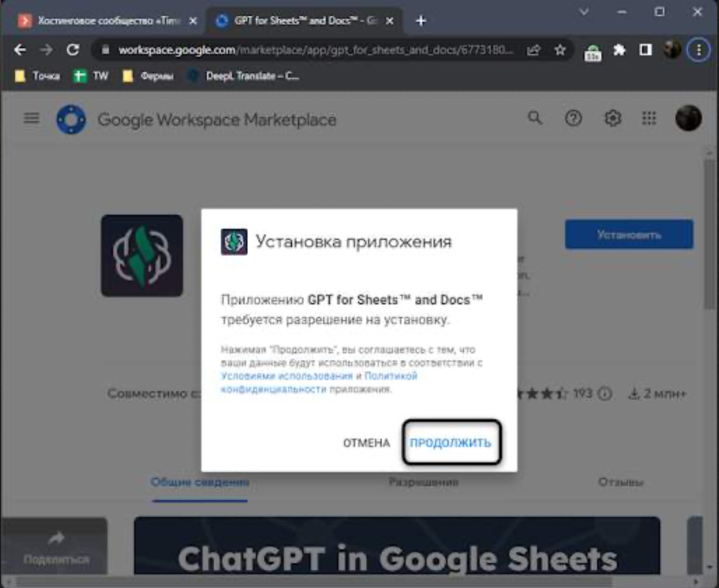Open the Marketplace hamburger menu

(x=31, y=118)
